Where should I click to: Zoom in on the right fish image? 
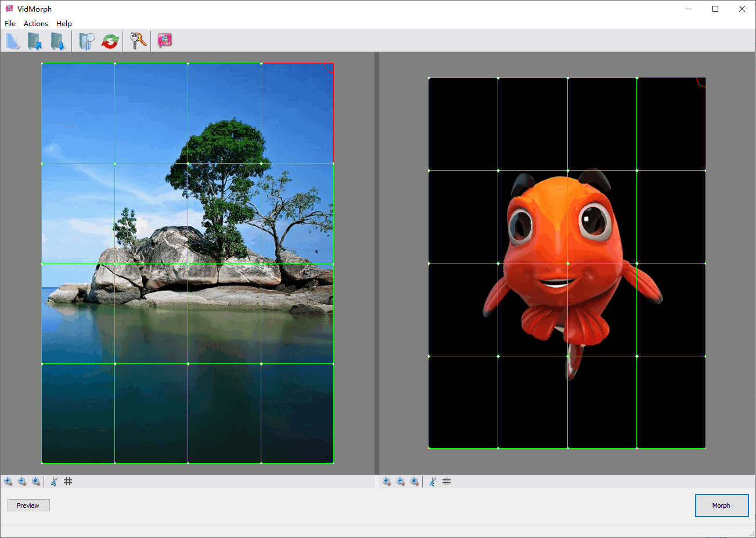pyautogui.click(x=387, y=482)
